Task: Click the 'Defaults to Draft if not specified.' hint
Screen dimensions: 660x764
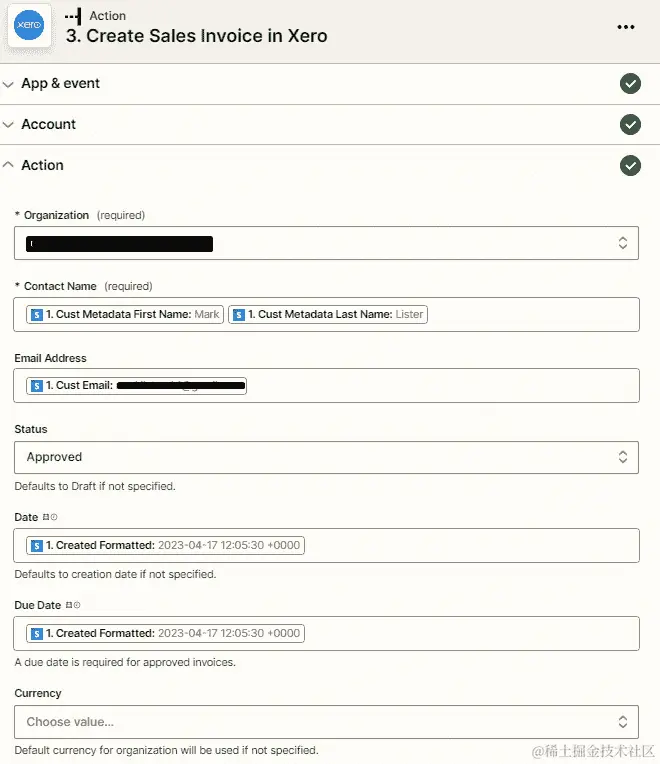Action: [95, 486]
